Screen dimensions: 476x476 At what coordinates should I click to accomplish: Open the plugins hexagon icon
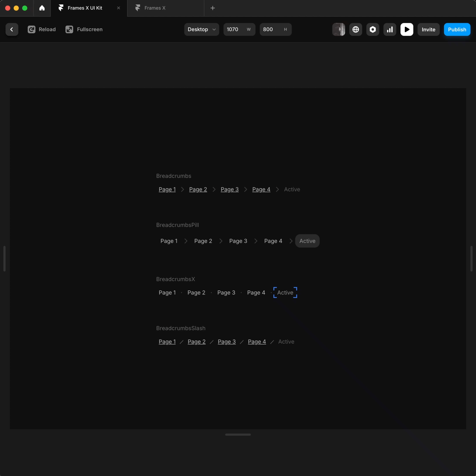[372, 29]
